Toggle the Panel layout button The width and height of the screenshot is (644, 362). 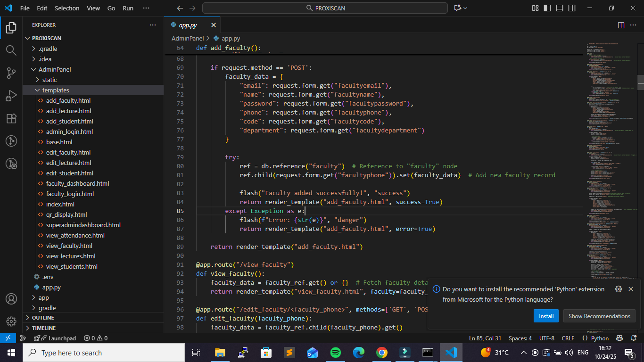point(560,8)
